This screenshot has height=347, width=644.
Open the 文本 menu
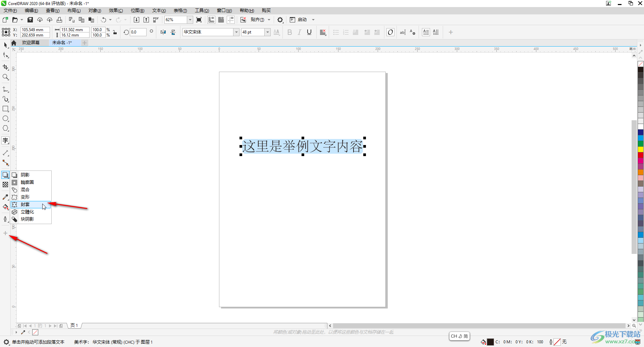pos(159,11)
